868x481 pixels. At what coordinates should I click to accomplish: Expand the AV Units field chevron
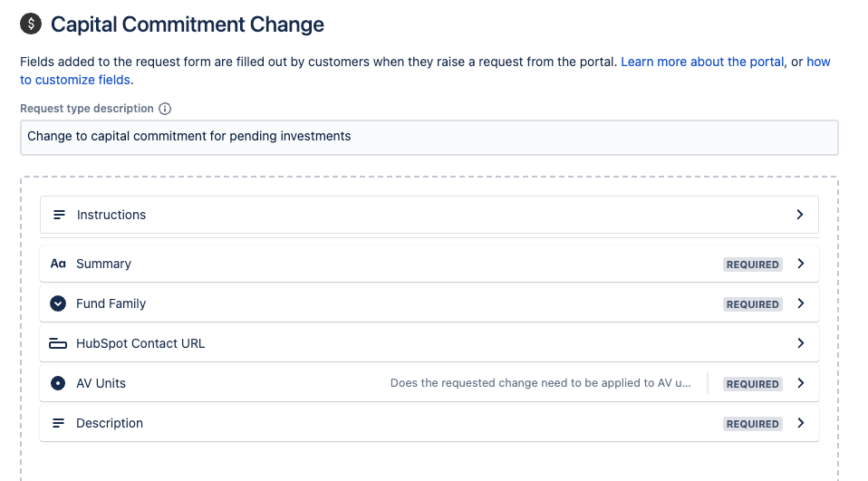tap(800, 383)
